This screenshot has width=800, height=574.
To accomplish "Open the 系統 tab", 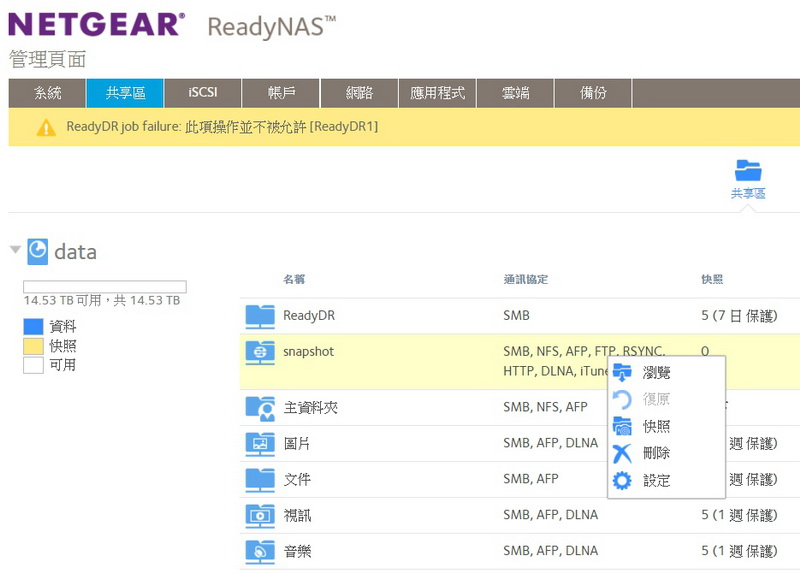I will [47, 93].
